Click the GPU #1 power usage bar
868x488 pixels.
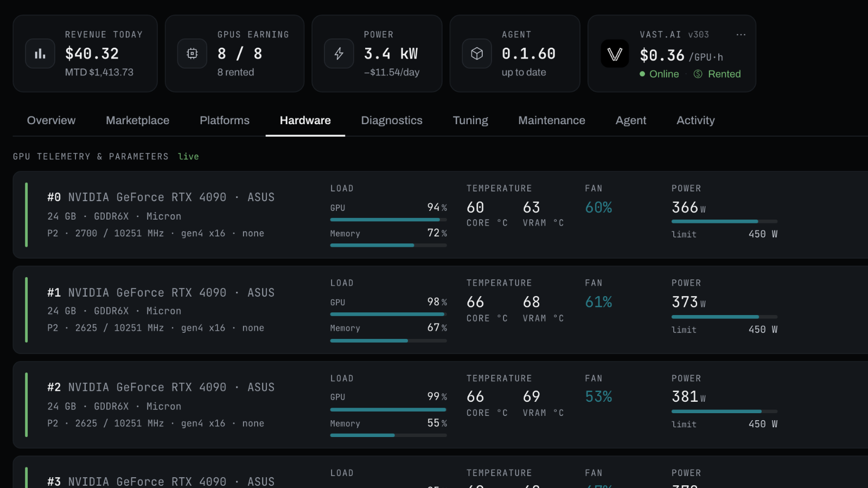[x=724, y=317]
